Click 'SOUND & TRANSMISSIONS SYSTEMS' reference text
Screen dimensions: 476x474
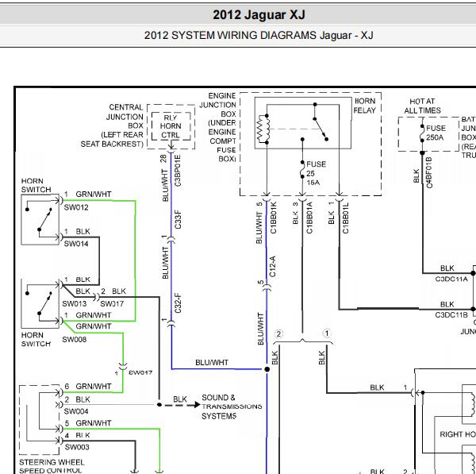click(232, 407)
